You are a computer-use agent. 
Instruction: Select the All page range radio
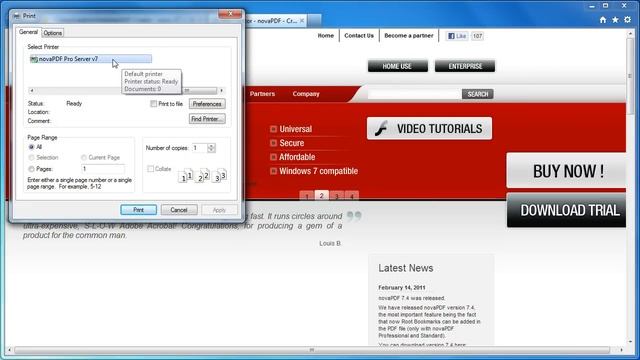[x=31, y=147]
